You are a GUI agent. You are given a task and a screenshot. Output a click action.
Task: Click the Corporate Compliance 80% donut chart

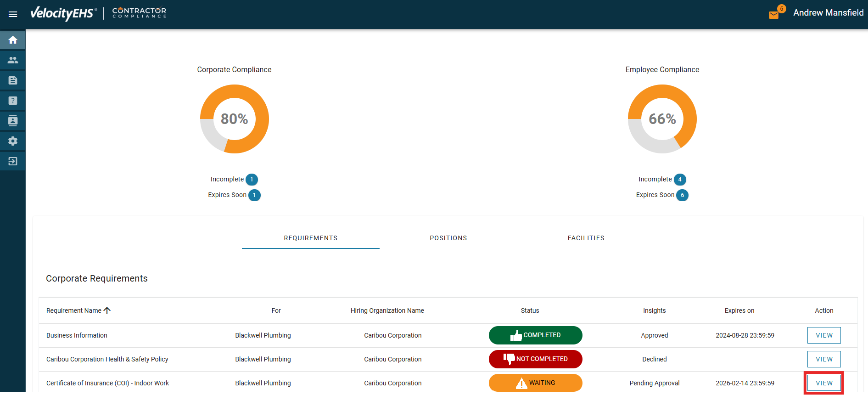[234, 119]
